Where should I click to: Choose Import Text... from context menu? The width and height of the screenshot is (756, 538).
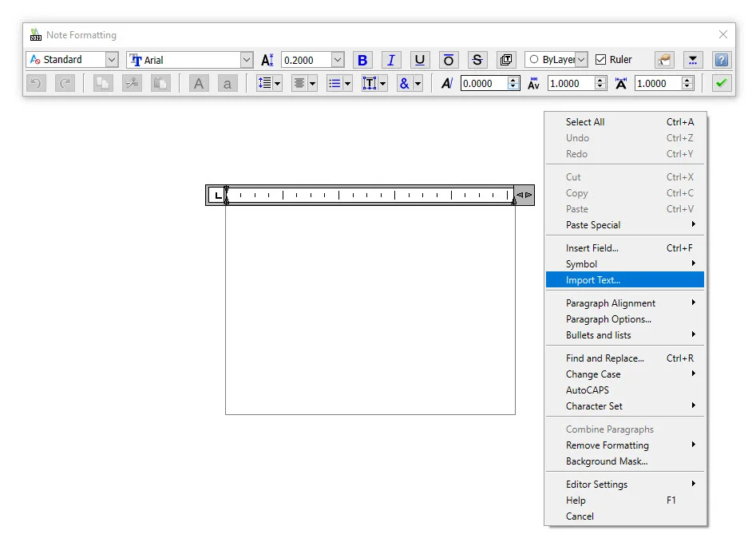593,280
